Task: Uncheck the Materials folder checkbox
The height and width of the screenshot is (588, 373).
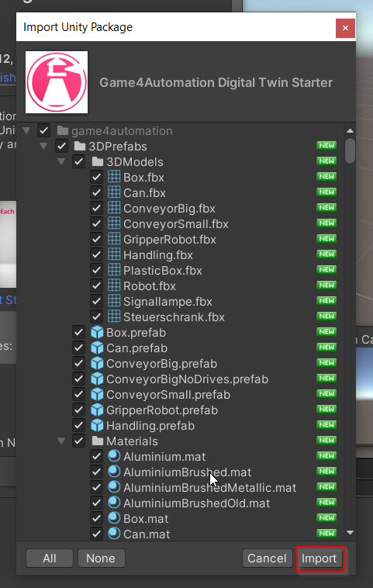Action: click(79, 441)
